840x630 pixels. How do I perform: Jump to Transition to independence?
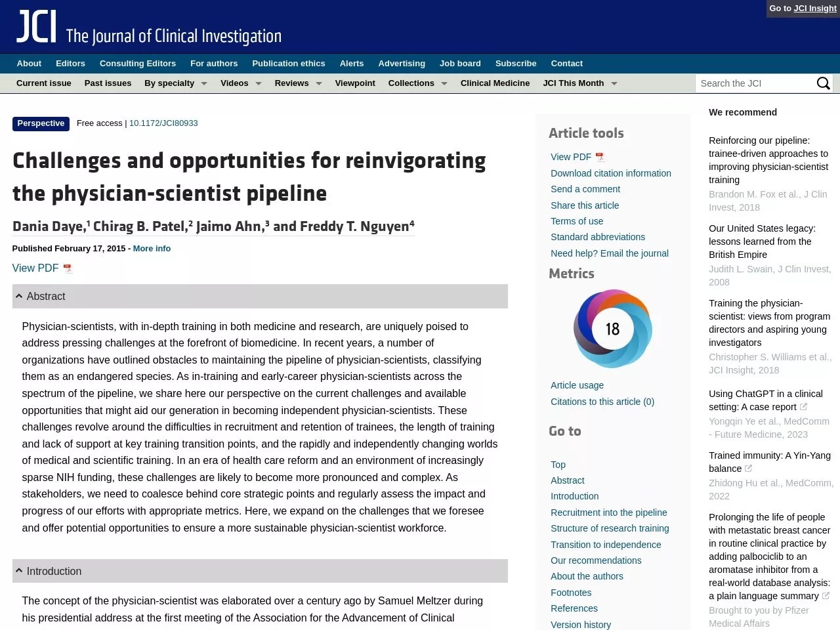tap(606, 545)
